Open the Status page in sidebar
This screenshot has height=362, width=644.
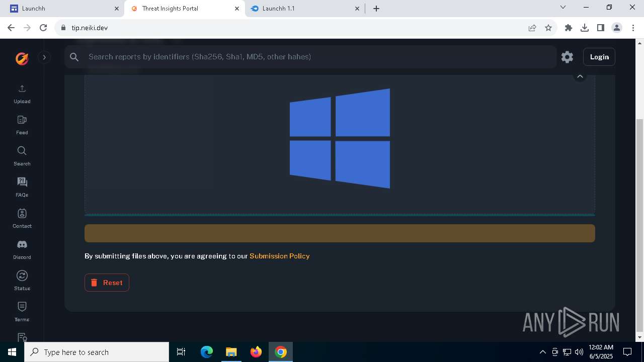22,281
